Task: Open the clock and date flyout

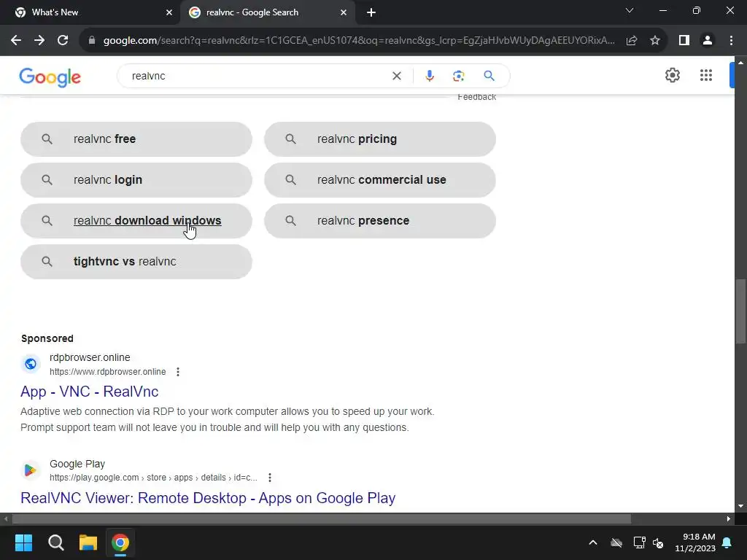Action: click(x=695, y=542)
